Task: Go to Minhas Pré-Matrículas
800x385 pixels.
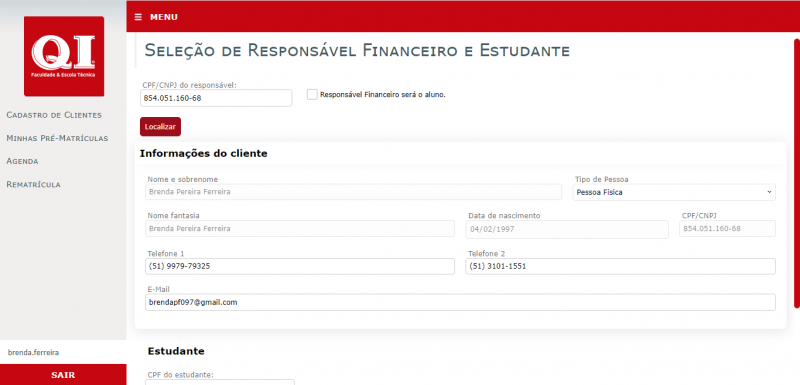Action: [x=57, y=138]
